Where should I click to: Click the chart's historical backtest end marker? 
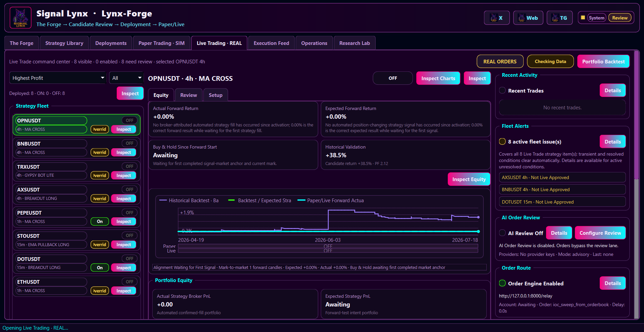click(x=478, y=217)
